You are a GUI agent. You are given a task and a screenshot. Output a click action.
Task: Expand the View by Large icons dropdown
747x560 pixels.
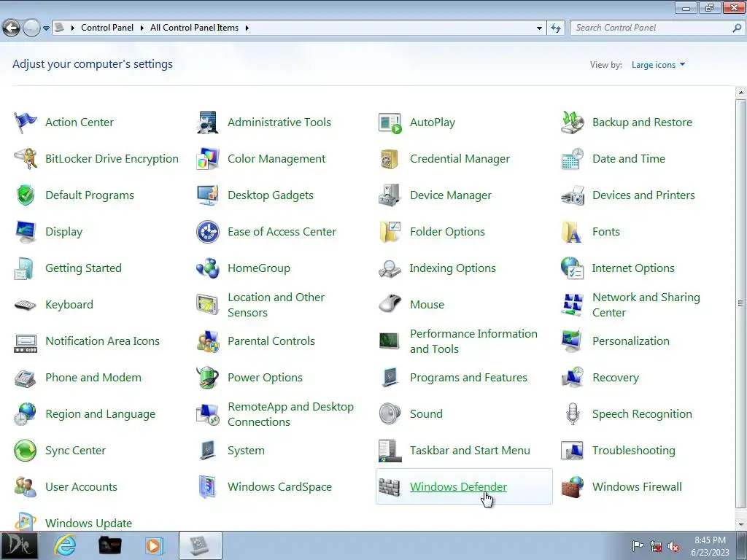coord(659,65)
